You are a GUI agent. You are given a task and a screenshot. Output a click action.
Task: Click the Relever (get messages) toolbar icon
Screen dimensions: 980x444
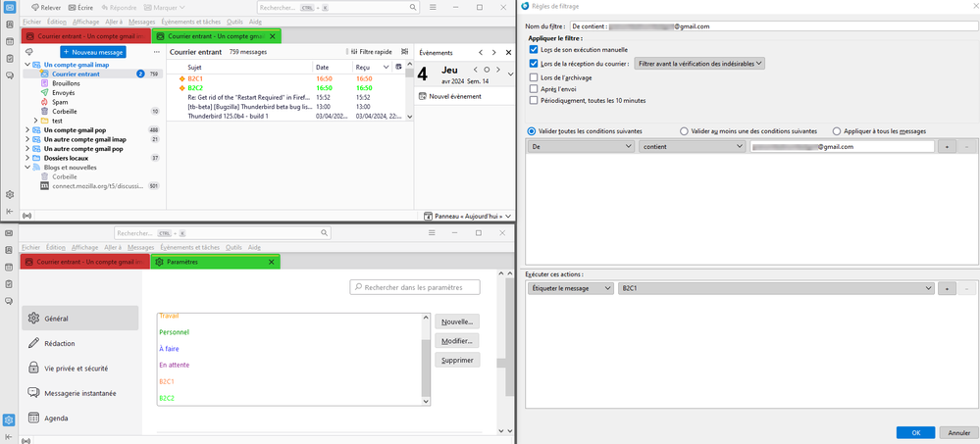[x=34, y=7]
